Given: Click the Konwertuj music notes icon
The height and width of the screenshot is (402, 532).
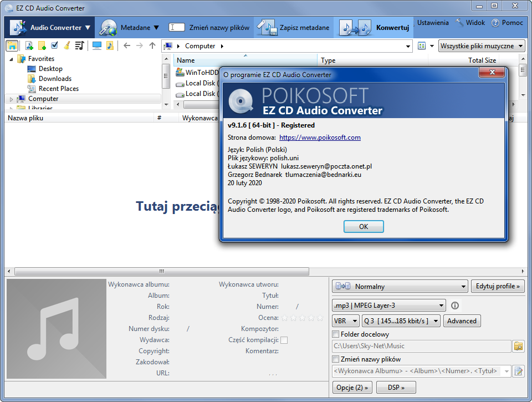Looking at the screenshot, I should tap(355, 28).
